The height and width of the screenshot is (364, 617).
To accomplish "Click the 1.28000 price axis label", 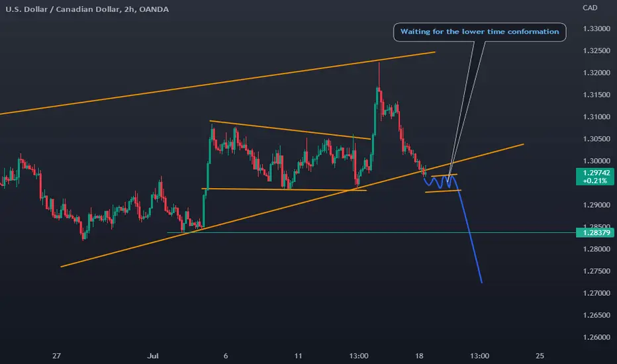I will click(x=596, y=249).
